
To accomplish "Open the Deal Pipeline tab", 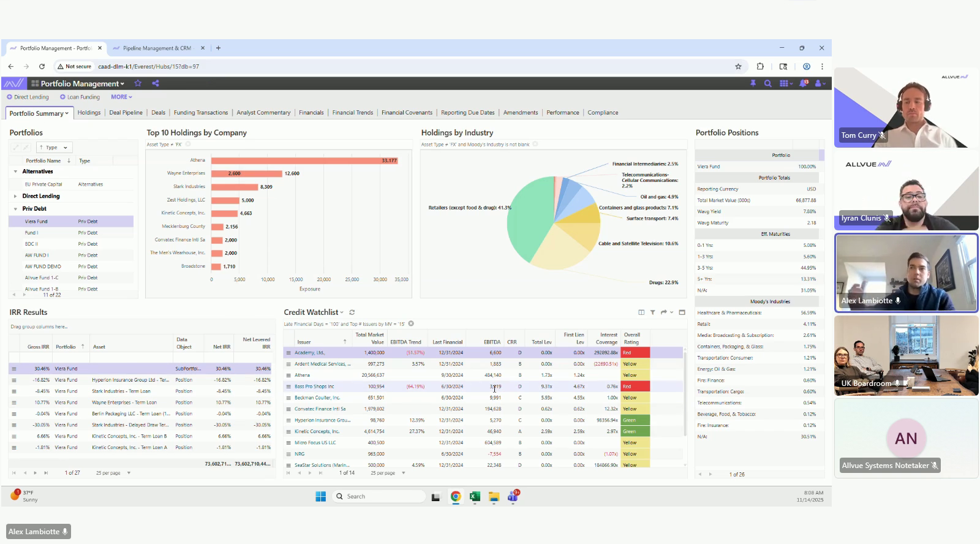I will coord(126,113).
